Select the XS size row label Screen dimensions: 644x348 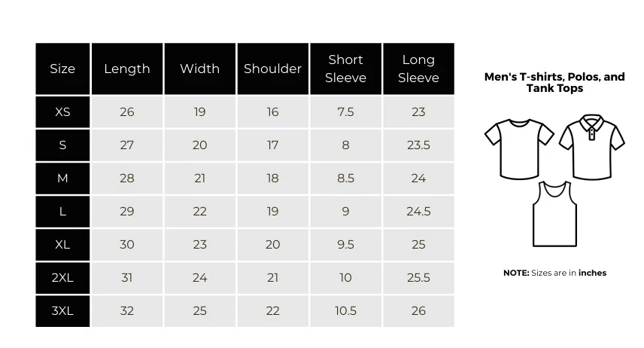62,111
